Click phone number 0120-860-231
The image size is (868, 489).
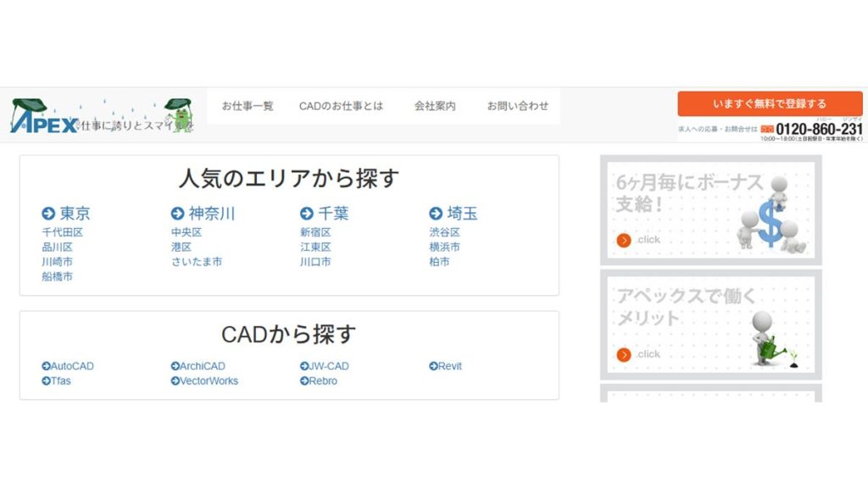click(819, 129)
